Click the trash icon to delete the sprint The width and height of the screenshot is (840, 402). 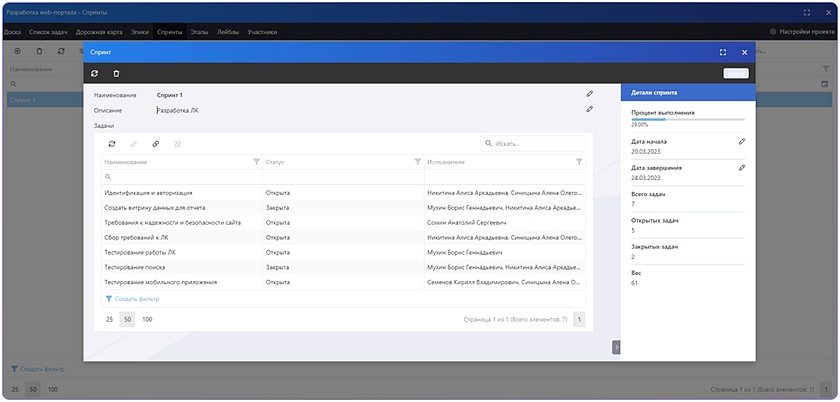(116, 73)
